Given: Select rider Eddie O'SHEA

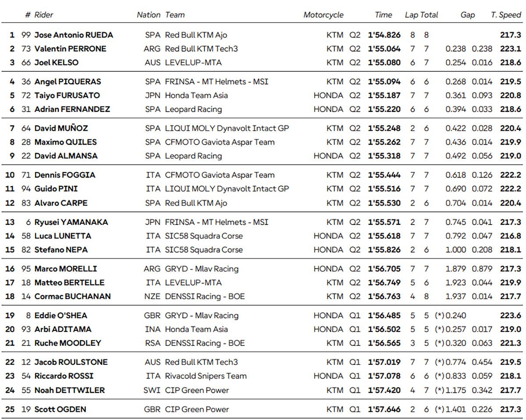Looking at the screenshot, I should coord(61,315).
